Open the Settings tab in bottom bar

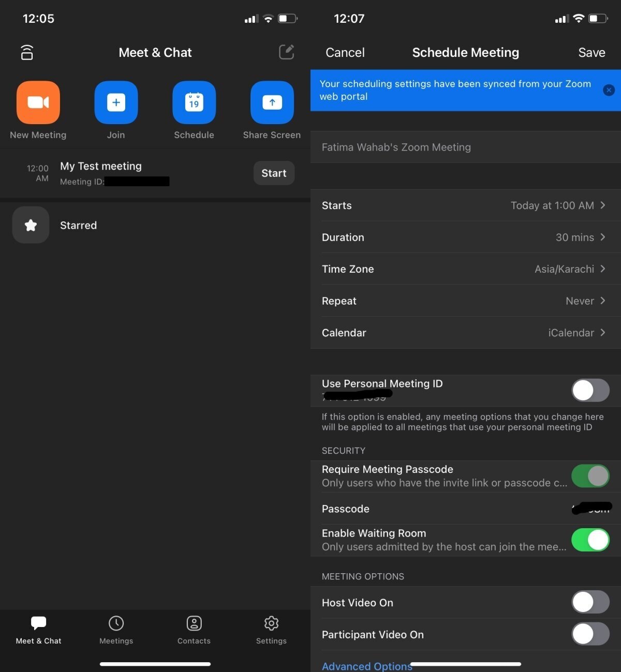[271, 630]
